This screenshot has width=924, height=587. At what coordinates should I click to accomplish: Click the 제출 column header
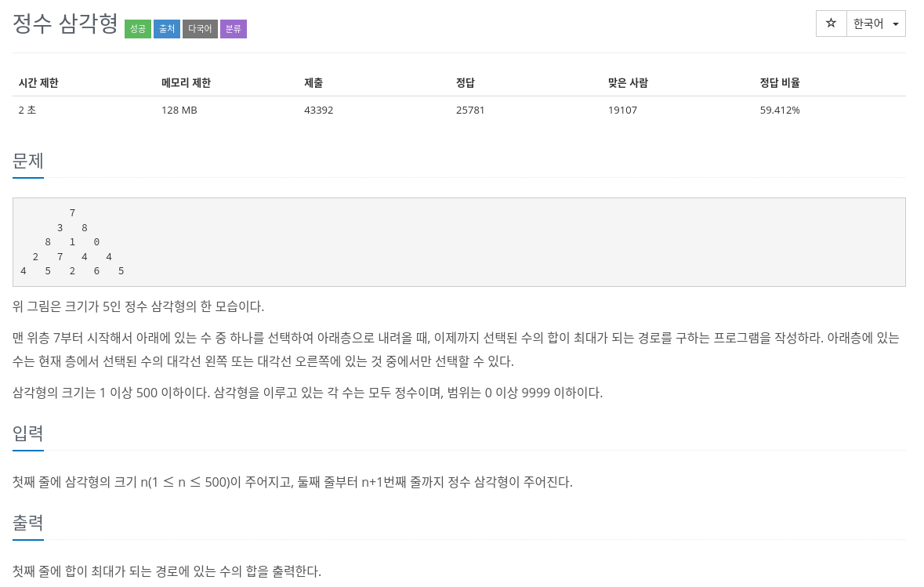pyautogui.click(x=313, y=83)
